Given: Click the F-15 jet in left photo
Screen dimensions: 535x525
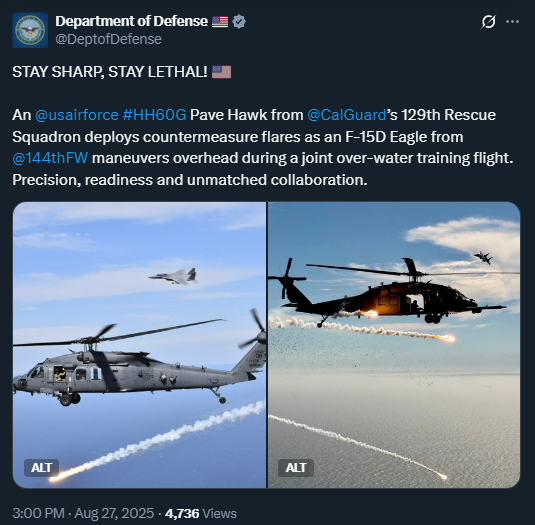Looking at the screenshot, I should pyautogui.click(x=173, y=276).
